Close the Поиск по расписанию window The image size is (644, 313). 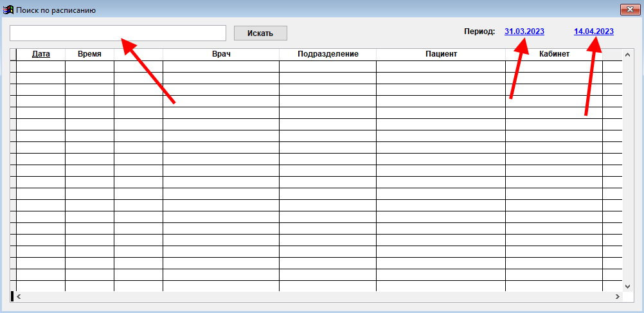[628, 10]
